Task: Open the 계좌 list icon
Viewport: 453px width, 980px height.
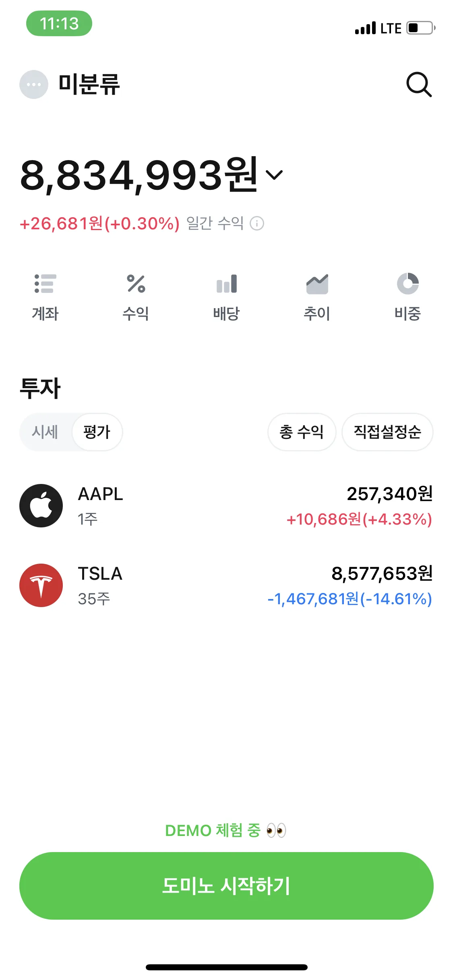Action: (45, 284)
